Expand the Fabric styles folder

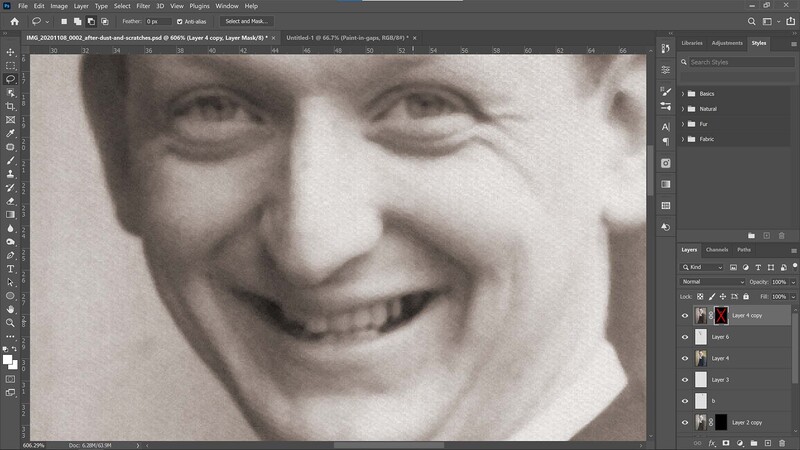coord(683,139)
